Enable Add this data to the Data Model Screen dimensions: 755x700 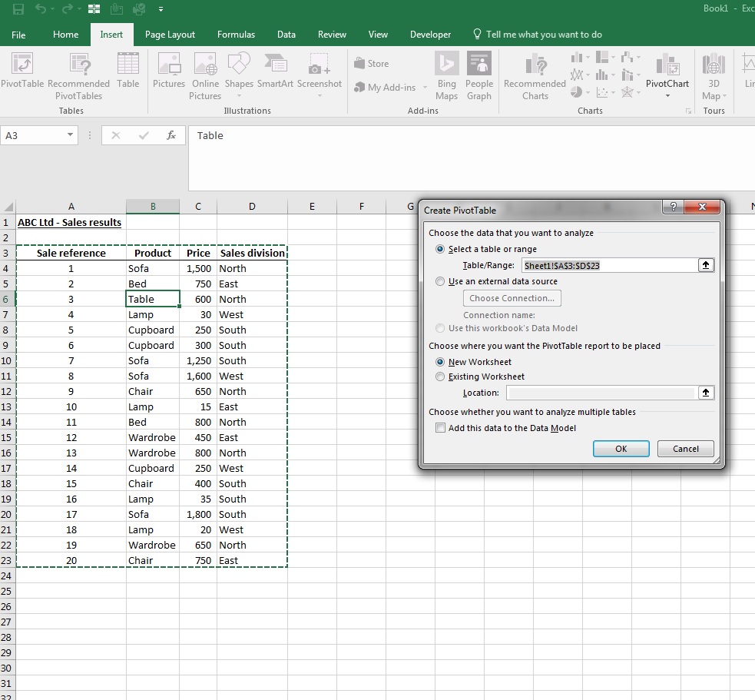(440, 428)
